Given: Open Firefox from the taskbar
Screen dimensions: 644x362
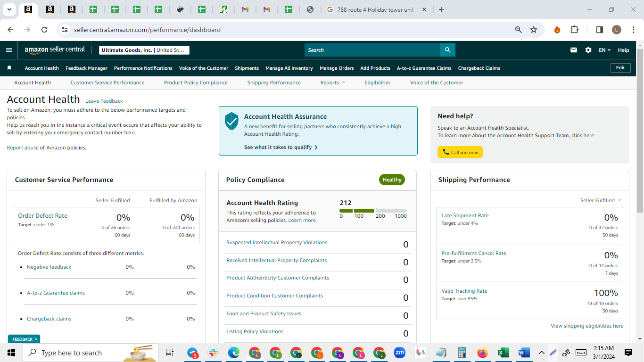Looking at the screenshot, I should point(482,353).
